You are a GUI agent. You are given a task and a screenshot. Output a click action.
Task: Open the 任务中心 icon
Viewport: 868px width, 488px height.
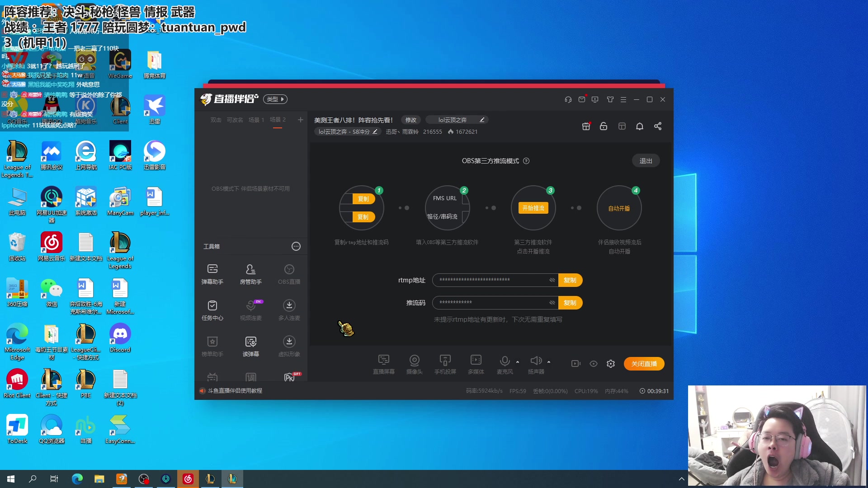coord(212,310)
